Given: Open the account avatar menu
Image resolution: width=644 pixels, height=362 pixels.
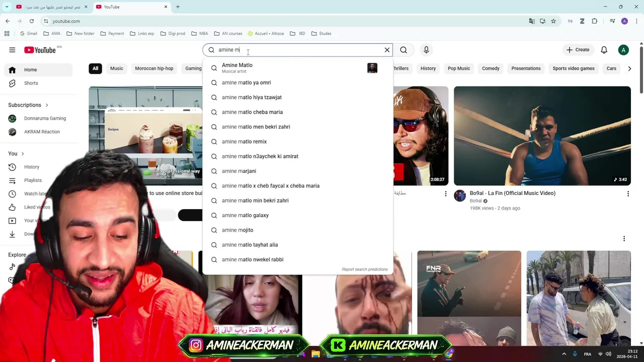Looking at the screenshot, I should click(x=623, y=50).
